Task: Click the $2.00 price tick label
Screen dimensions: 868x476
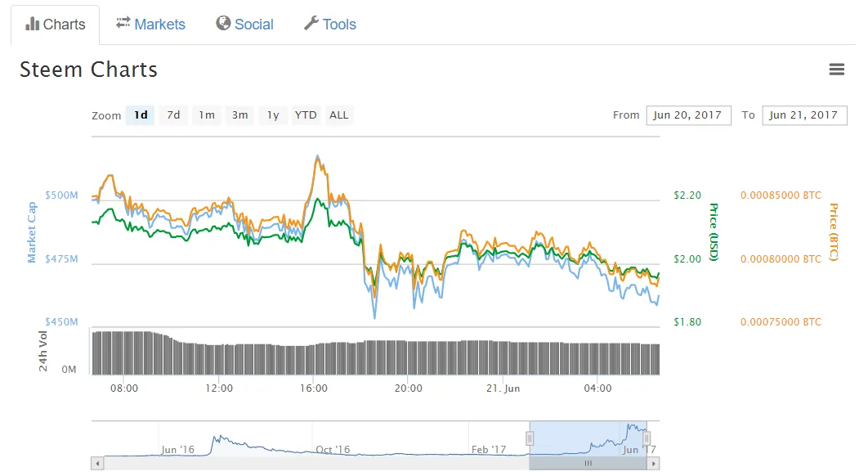Action: coord(687,258)
